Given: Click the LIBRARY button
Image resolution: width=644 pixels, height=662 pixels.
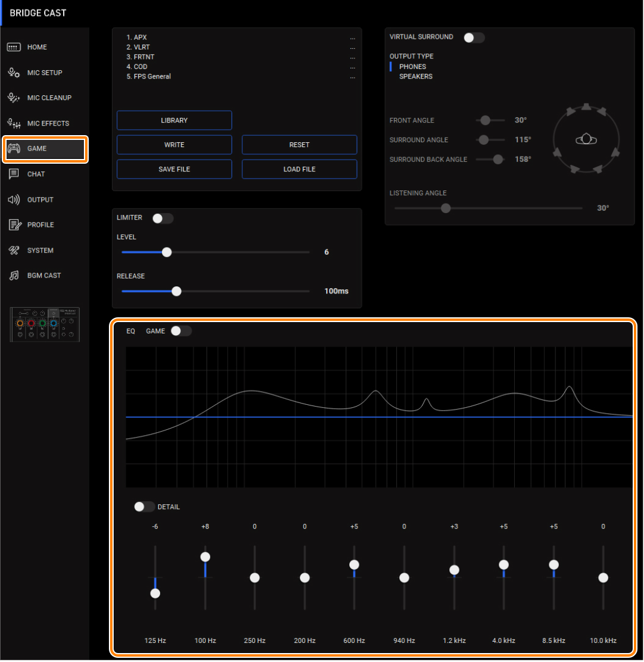Looking at the screenshot, I should coord(174,120).
